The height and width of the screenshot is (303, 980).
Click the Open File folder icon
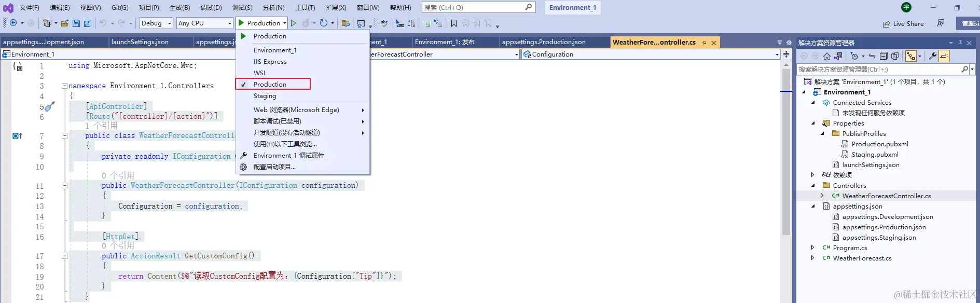point(65,23)
